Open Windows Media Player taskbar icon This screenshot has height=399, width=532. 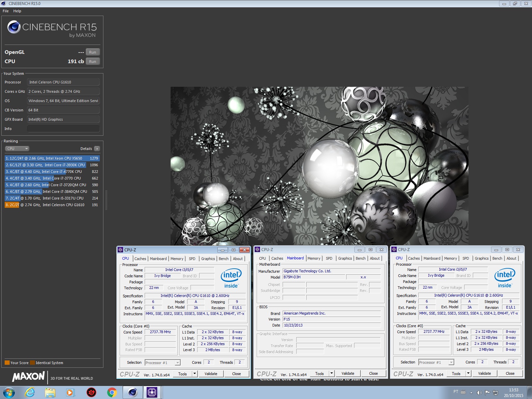(70, 393)
